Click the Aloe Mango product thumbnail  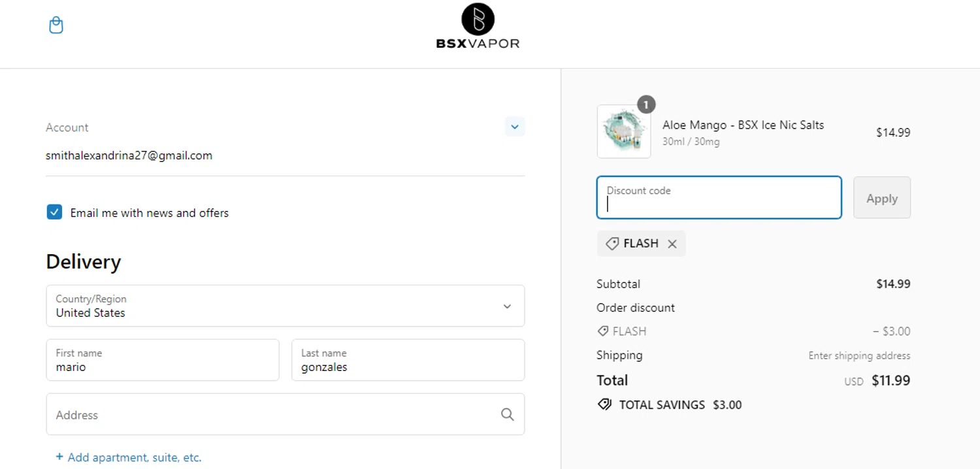[624, 131]
